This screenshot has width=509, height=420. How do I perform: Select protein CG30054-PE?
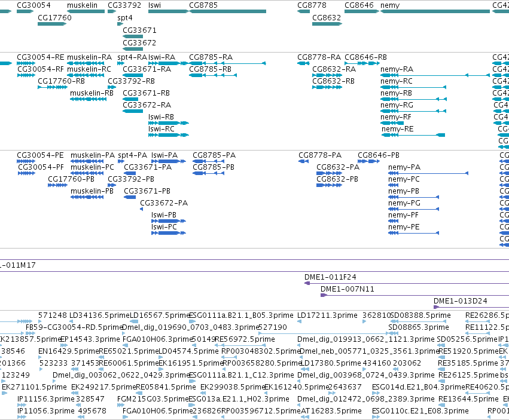pyautogui.click(x=26, y=161)
